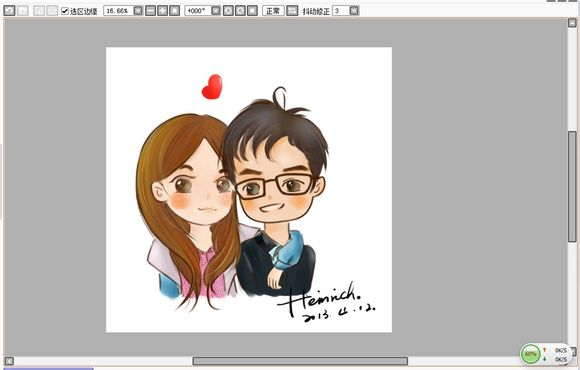Reset zoom with the square icon

175,11
